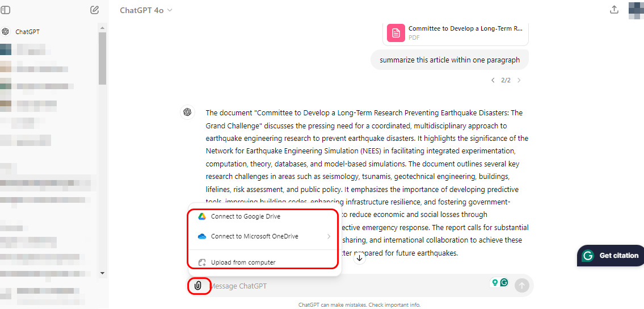
Task: Go to the previous response version
Action: (x=493, y=80)
